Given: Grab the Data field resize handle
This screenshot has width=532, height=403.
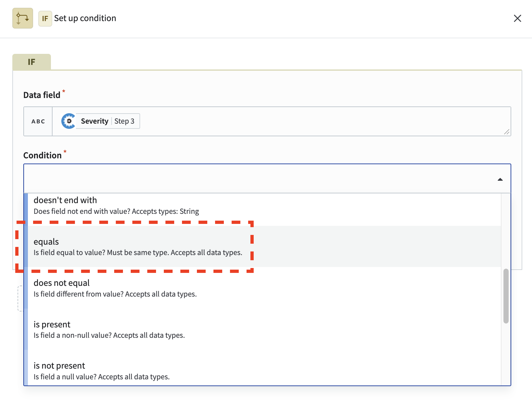Looking at the screenshot, I should 507,132.
